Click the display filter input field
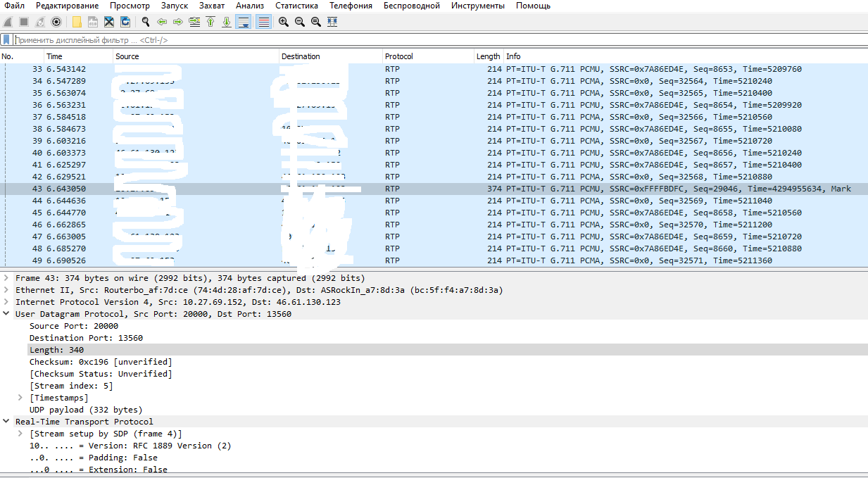The image size is (868, 478). 422,40
